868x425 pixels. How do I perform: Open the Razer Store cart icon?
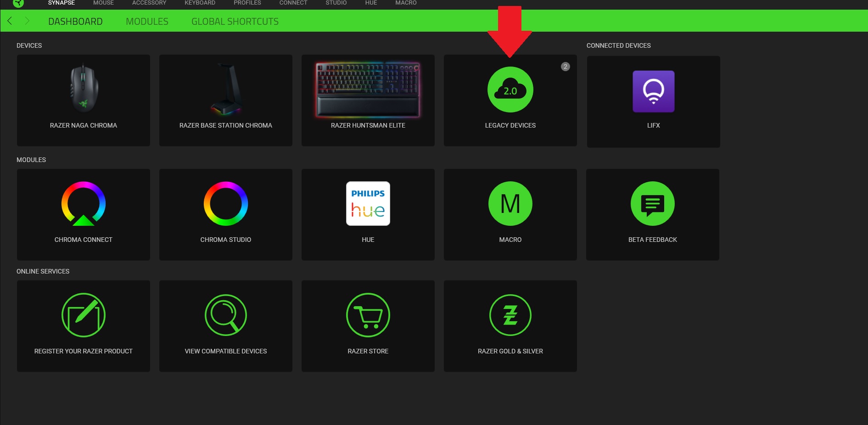point(368,315)
